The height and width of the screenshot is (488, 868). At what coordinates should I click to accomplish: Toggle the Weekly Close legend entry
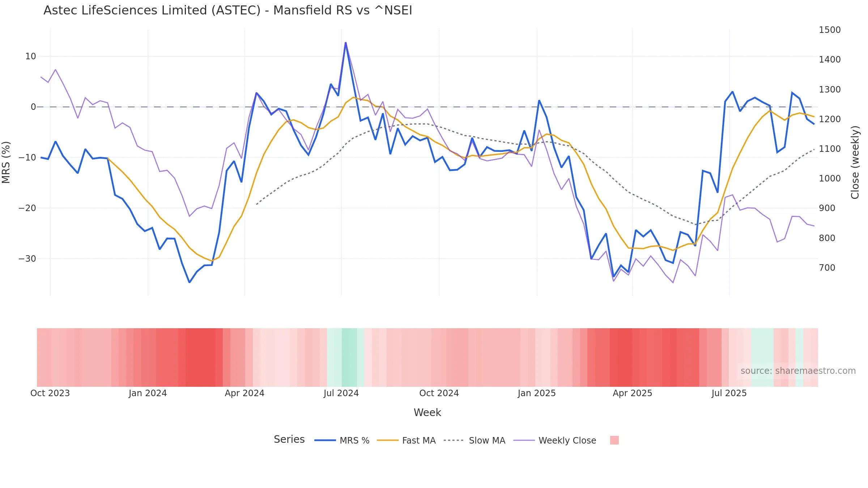pos(555,440)
